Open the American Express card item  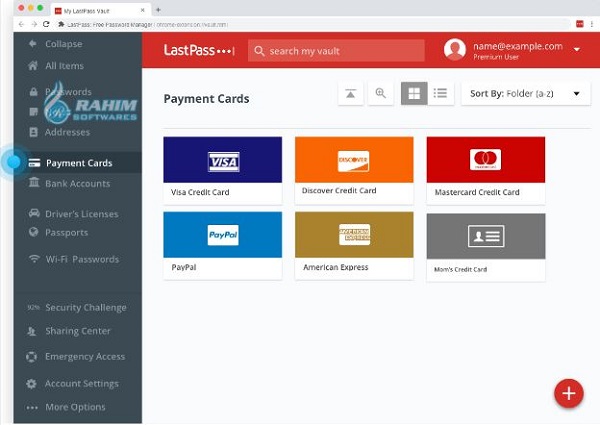[354, 246]
